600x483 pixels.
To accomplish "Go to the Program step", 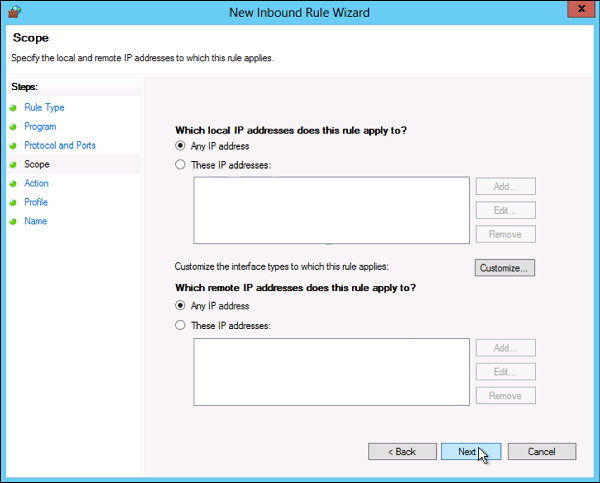I will point(40,126).
